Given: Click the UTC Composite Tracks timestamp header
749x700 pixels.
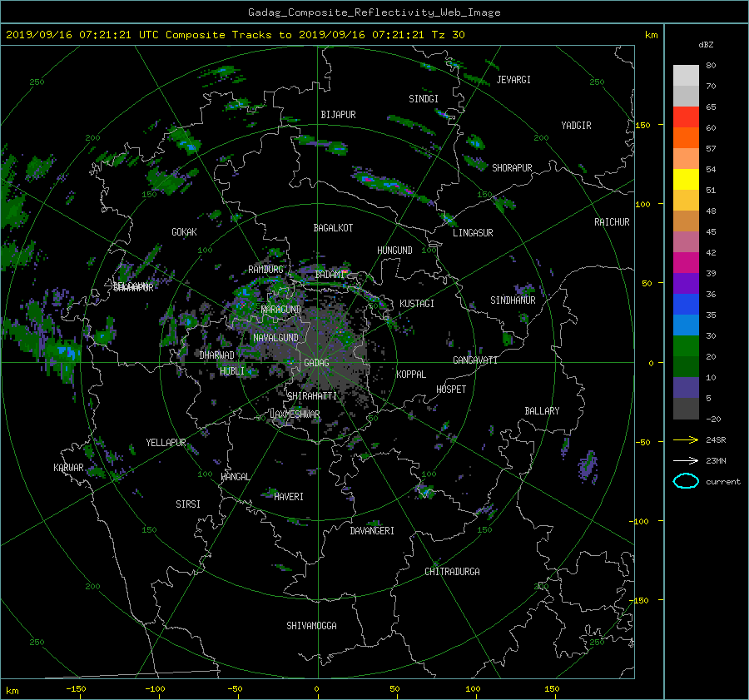Looking at the screenshot, I should 235,35.
